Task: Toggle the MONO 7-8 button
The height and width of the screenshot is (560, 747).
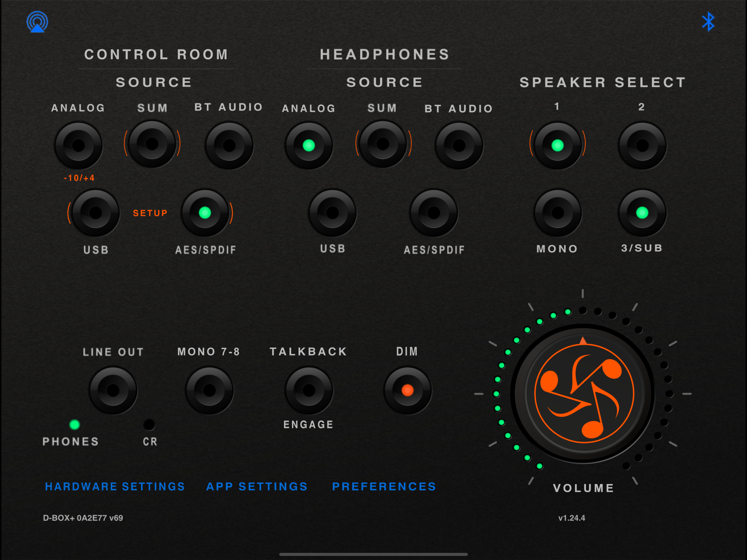Action: point(210,390)
